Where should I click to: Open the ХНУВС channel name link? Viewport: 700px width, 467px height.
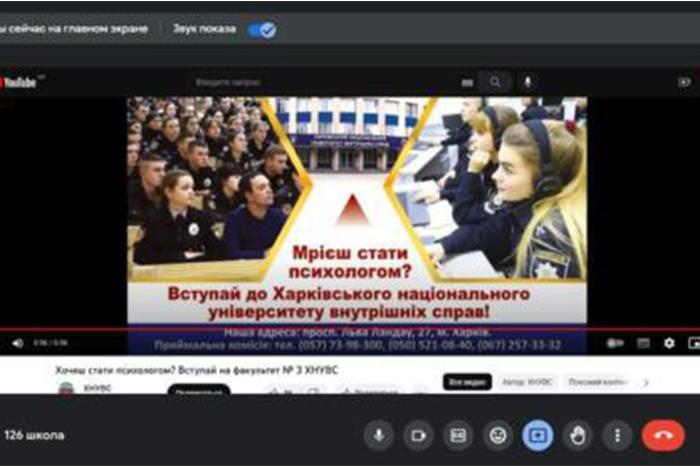[x=97, y=388]
